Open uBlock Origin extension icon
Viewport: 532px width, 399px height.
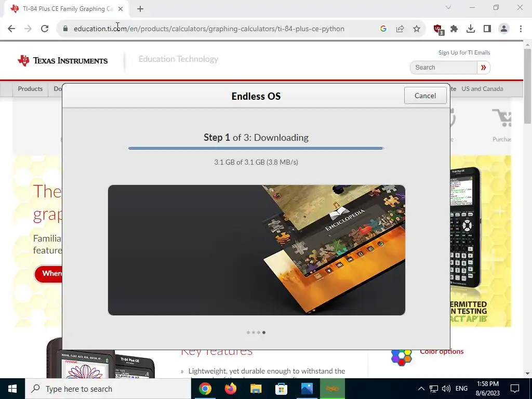438,29
